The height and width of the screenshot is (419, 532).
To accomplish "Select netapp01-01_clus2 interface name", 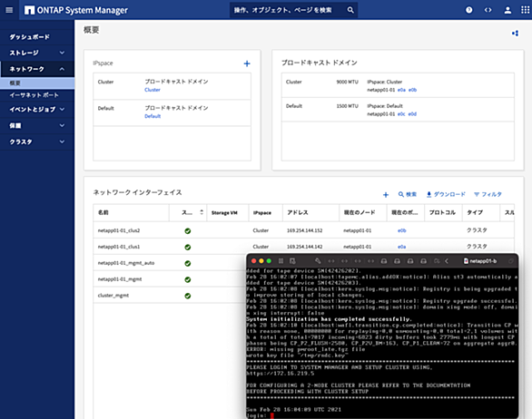I will tap(119, 230).
